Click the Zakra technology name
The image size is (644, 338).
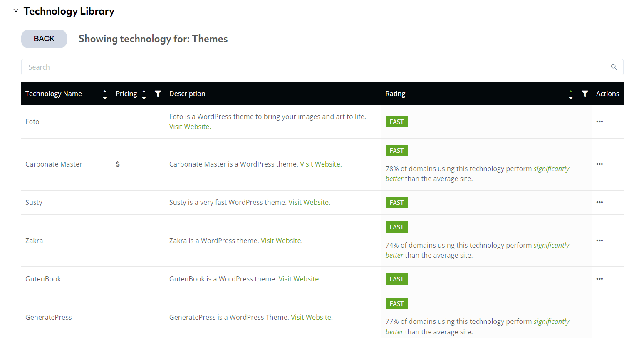[x=34, y=241]
